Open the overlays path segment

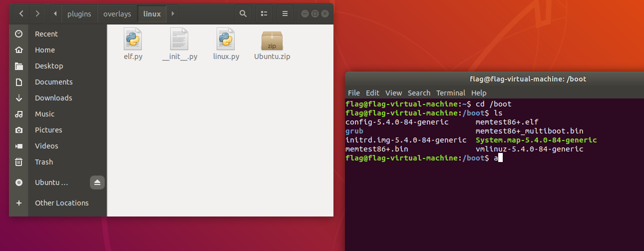[117, 13]
